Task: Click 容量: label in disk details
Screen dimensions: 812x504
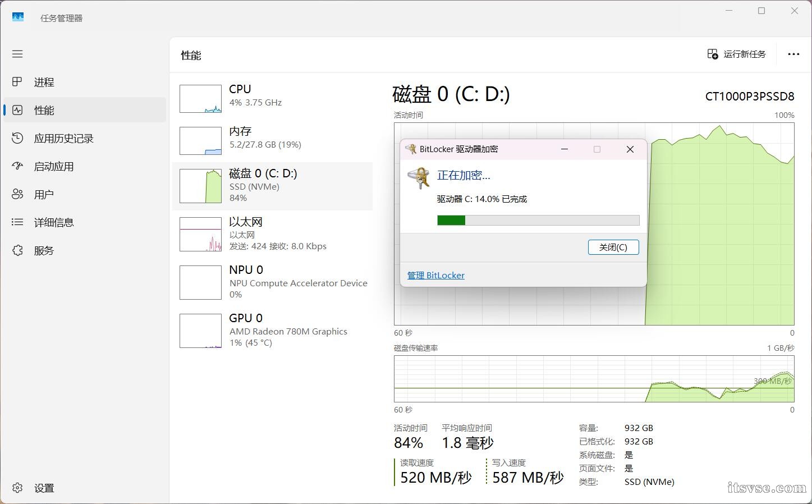Action: 589,428
